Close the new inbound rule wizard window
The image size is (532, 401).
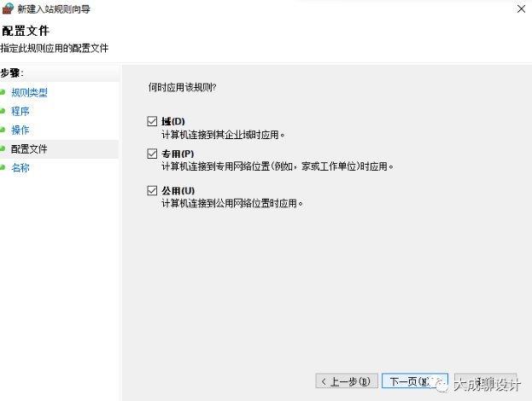pos(520,9)
